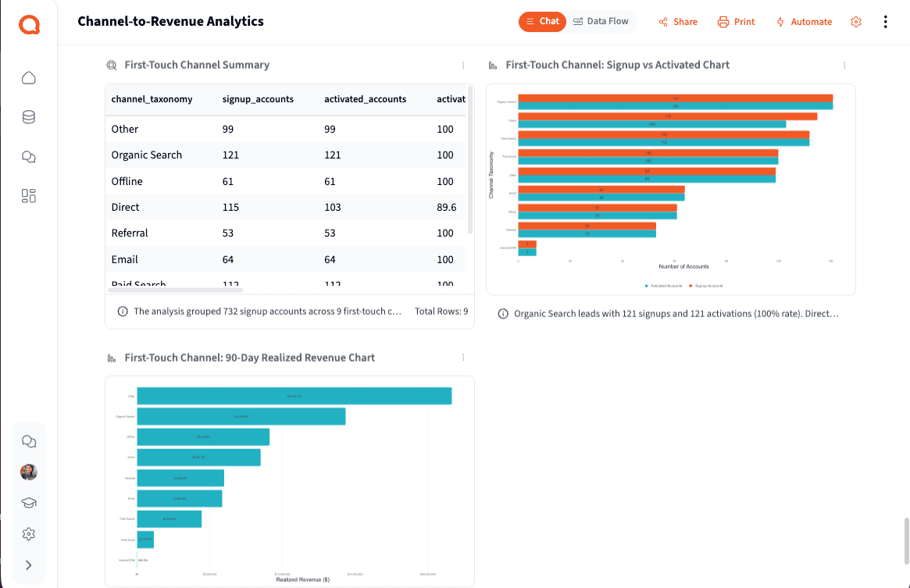Toggle Activated Accounts legend entry

pos(663,286)
